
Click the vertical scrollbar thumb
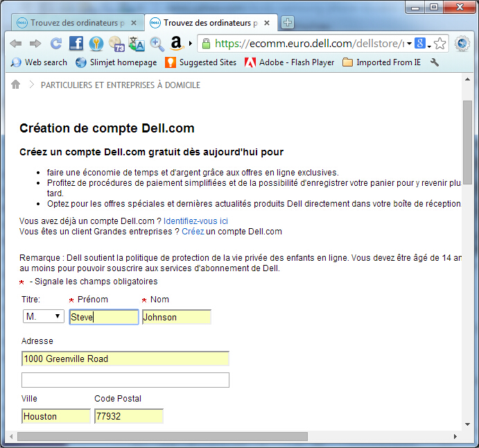pyautogui.click(x=467, y=142)
